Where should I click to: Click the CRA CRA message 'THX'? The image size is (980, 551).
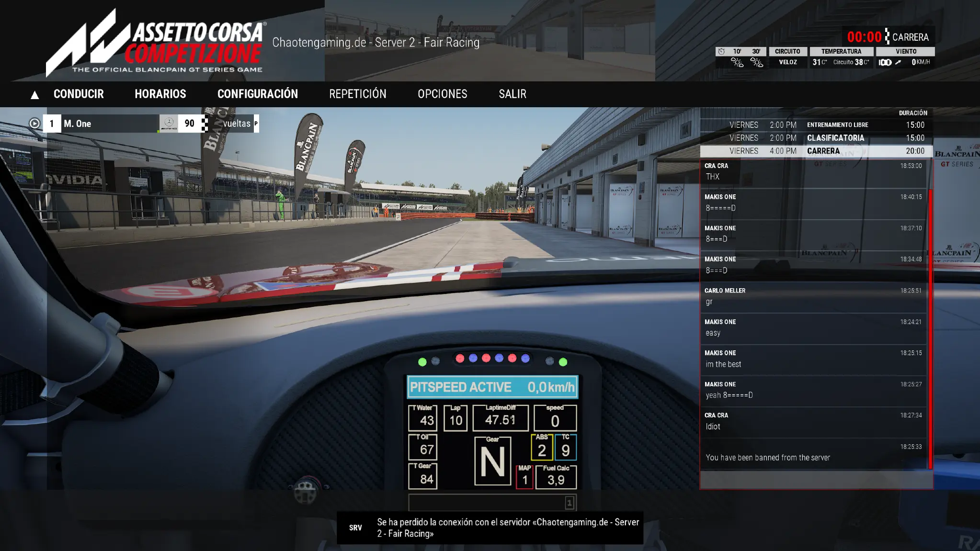(x=813, y=172)
